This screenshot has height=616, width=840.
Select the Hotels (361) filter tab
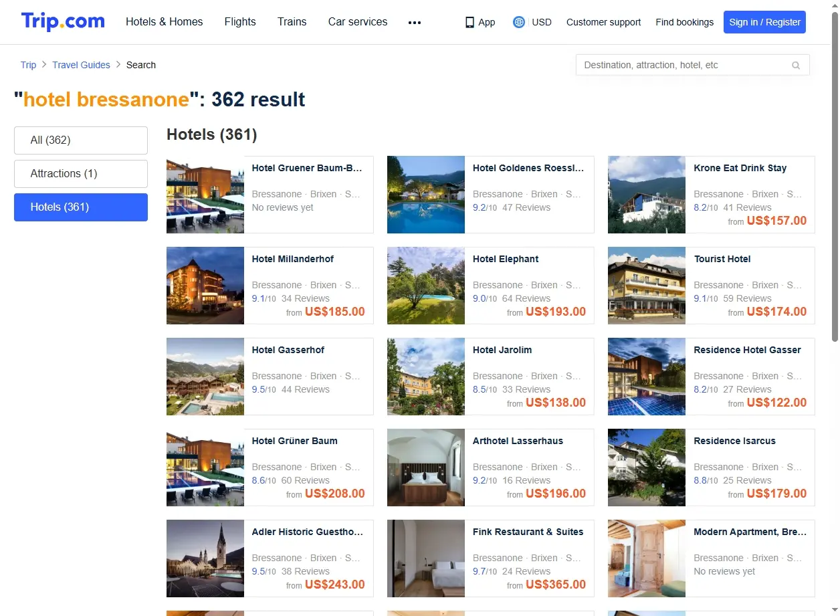[81, 207]
